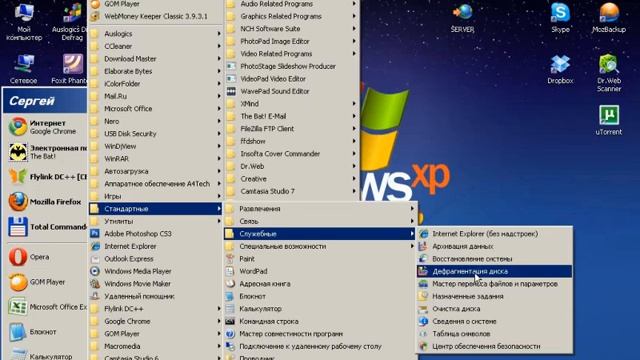
Task: Open Foxit Phantom desktop icon
Action: click(x=70, y=69)
